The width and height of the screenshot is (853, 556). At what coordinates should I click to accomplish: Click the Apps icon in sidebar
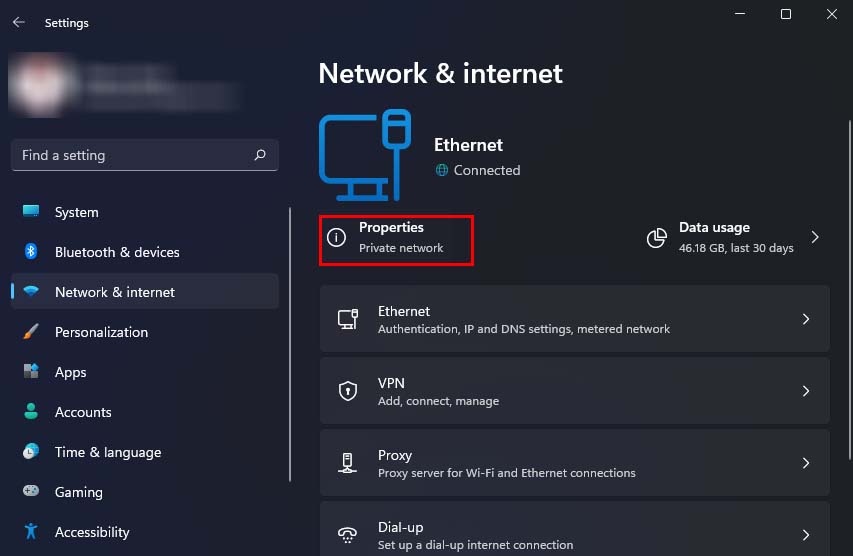click(x=31, y=372)
